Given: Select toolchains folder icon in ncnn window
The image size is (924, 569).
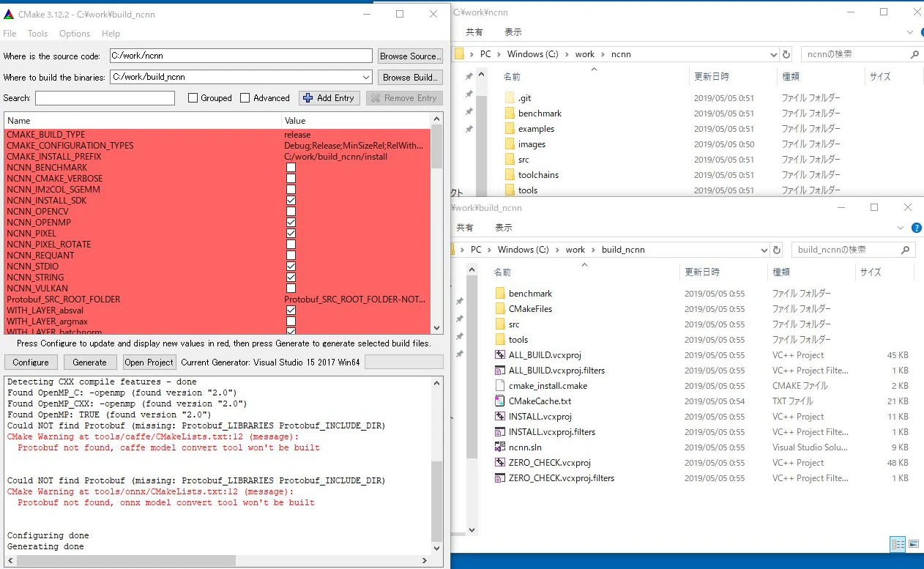Looking at the screenshot, I should [x=510, y=175].
